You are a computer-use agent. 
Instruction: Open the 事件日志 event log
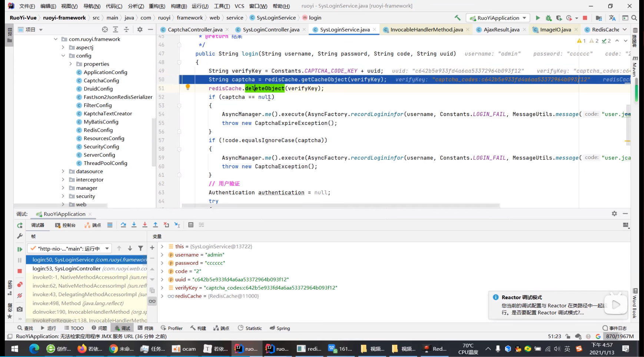coord(614,328)
